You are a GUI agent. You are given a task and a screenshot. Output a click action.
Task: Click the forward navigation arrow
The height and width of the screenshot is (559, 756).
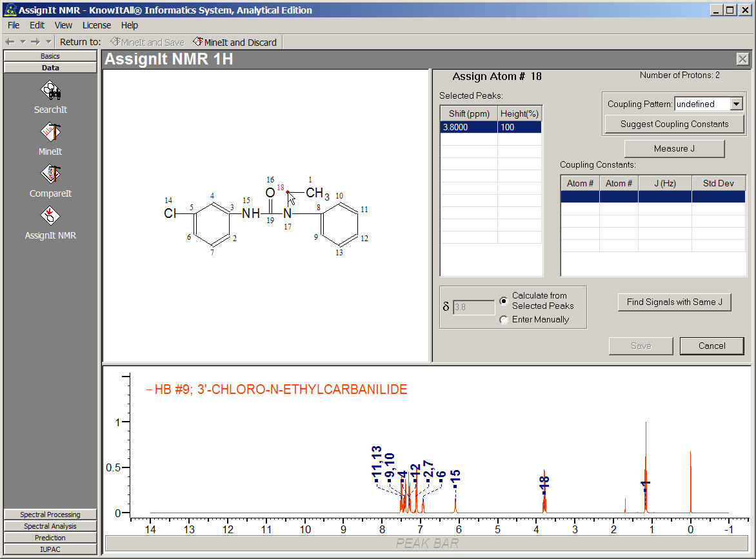(x=35, y=42)
